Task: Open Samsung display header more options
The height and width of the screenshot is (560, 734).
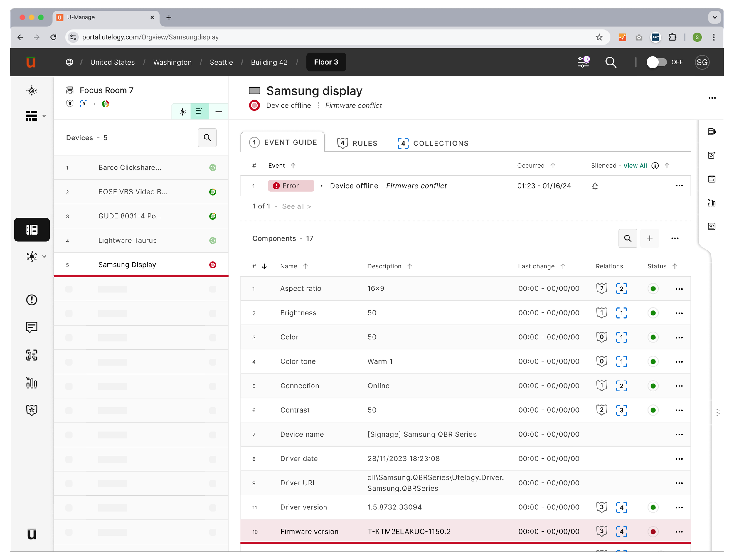Action: 712,98
